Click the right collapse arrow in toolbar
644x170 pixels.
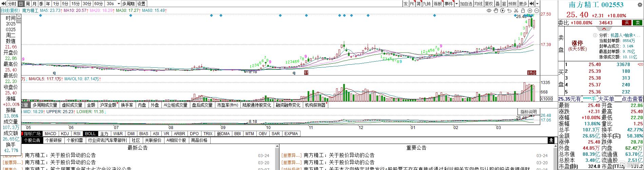click(532, 4)
